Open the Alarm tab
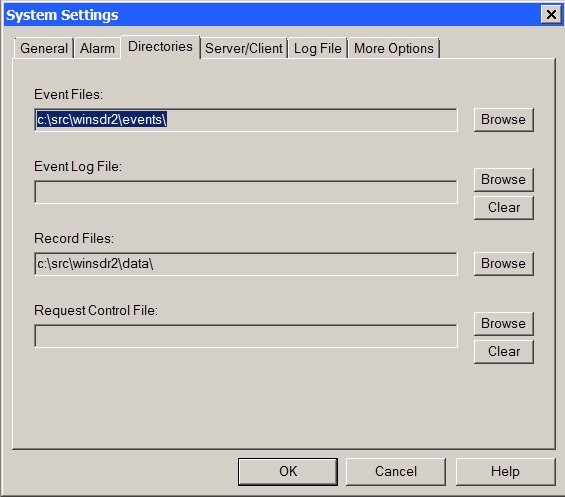This screenshot has height=497, width=565. pyautogui.click(x=97, y=48)
